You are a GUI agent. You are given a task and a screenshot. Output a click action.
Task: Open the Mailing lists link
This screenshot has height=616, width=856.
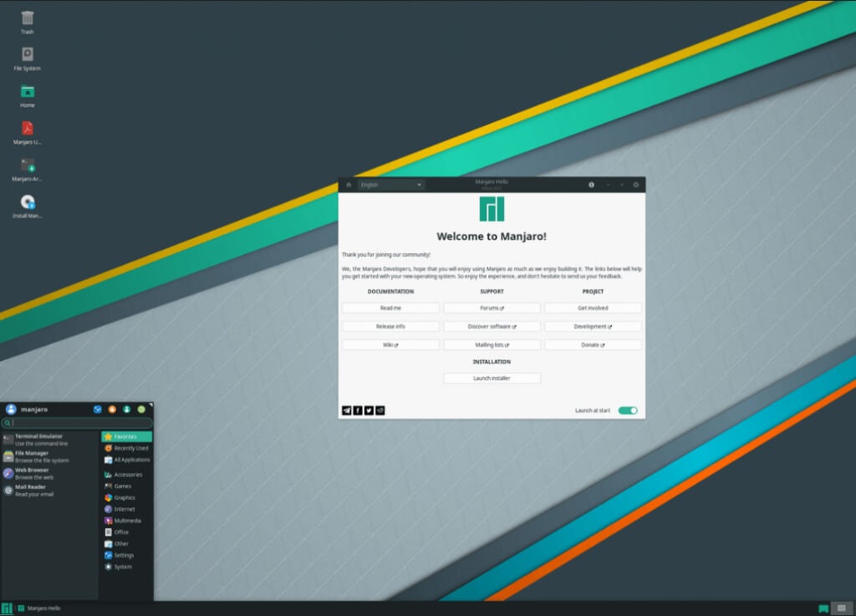click(x=492, y=345)
